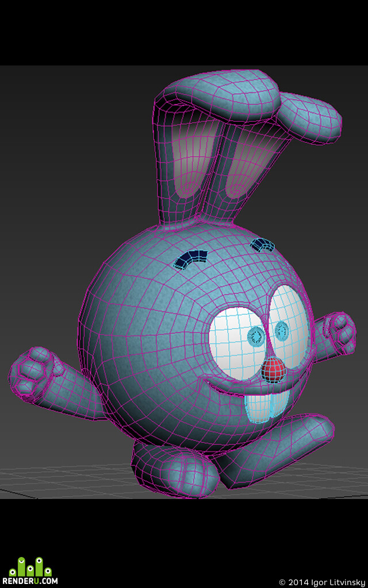Viewport: 368px width, 588px height.
Task: Click the 2014 Igor Litvinsky copyright text
Action: click(x=322, y=582)
